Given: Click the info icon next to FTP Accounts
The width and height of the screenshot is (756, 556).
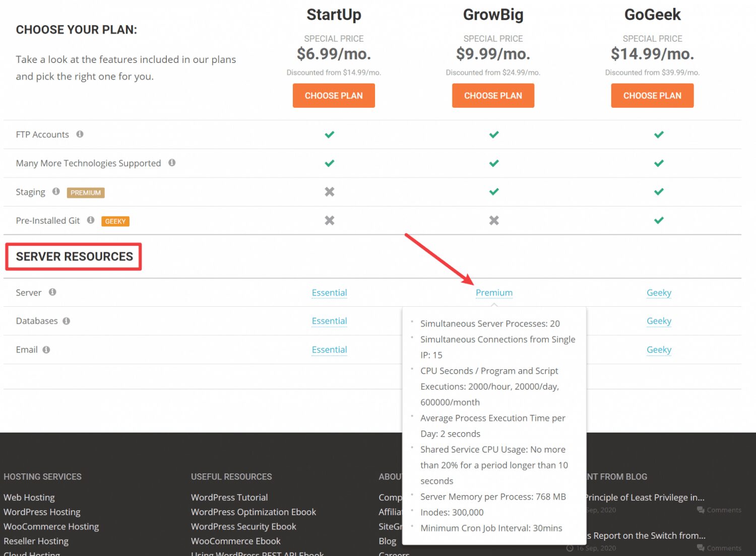Looking at the screenshot, I should 80,134.
